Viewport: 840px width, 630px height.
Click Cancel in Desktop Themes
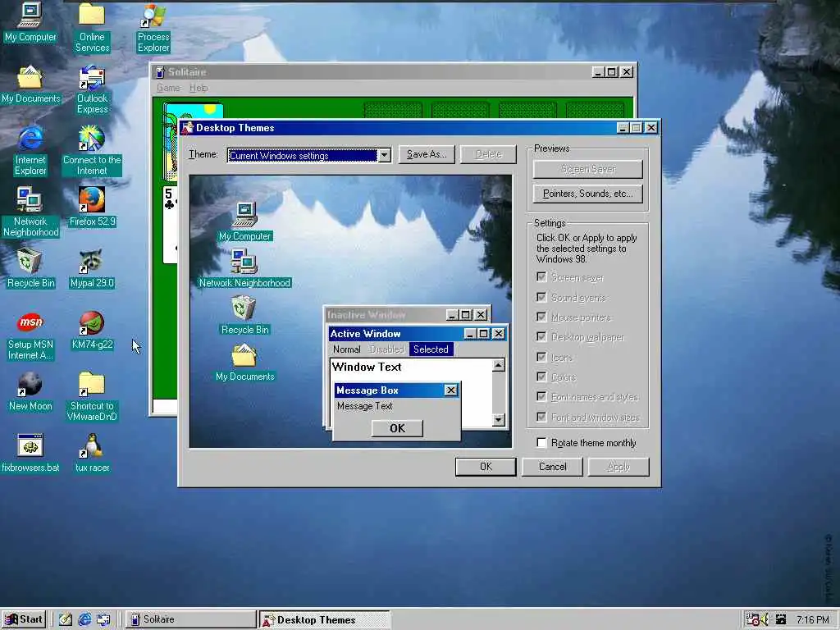(x=552, y=467)
